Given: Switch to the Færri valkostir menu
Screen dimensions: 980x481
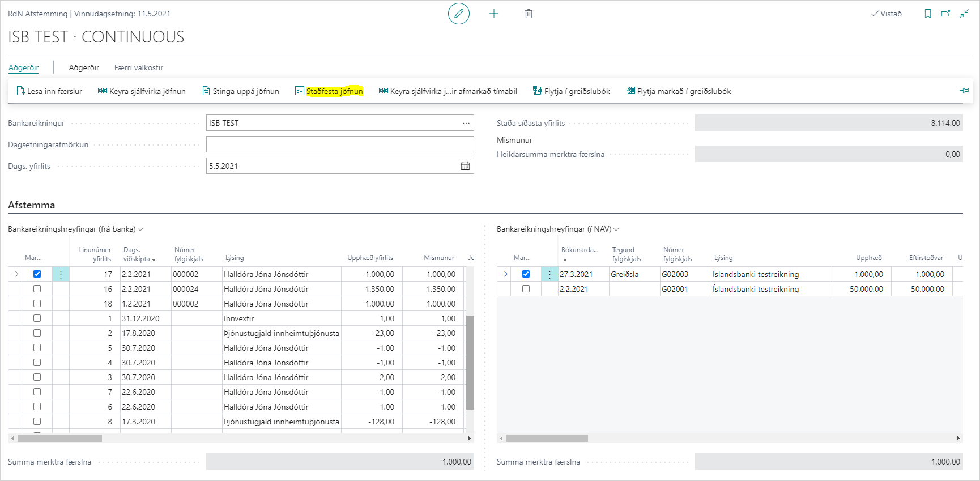Looking at the screenshot, I should pyautogui.click(x=139, y=67).
